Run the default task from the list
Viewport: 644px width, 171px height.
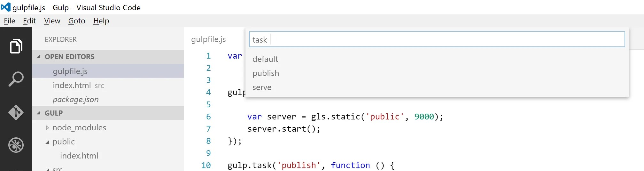437,59
